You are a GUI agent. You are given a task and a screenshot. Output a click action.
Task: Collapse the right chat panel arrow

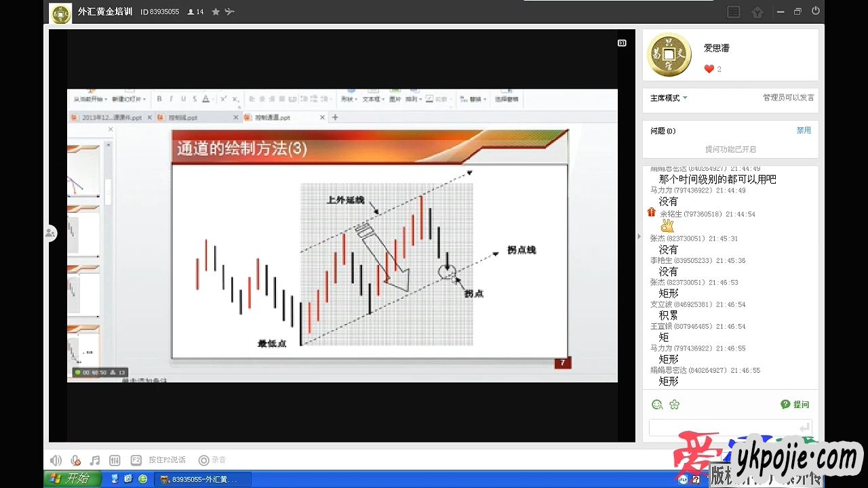pos(638,237)
